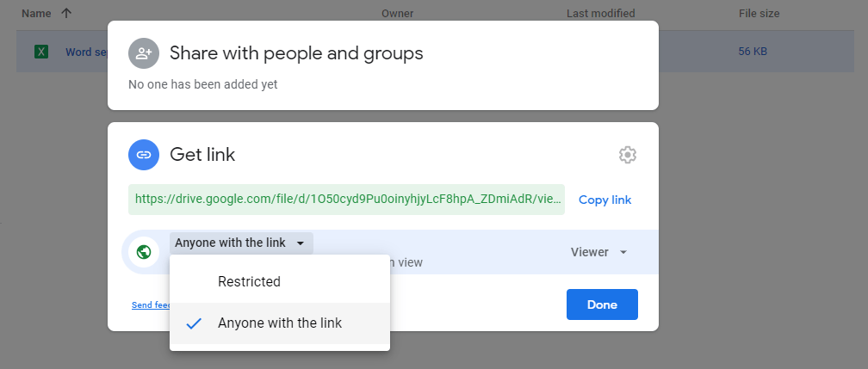
Task: Choose Restricted from the access menu
Action: click(x=249, y=281)
